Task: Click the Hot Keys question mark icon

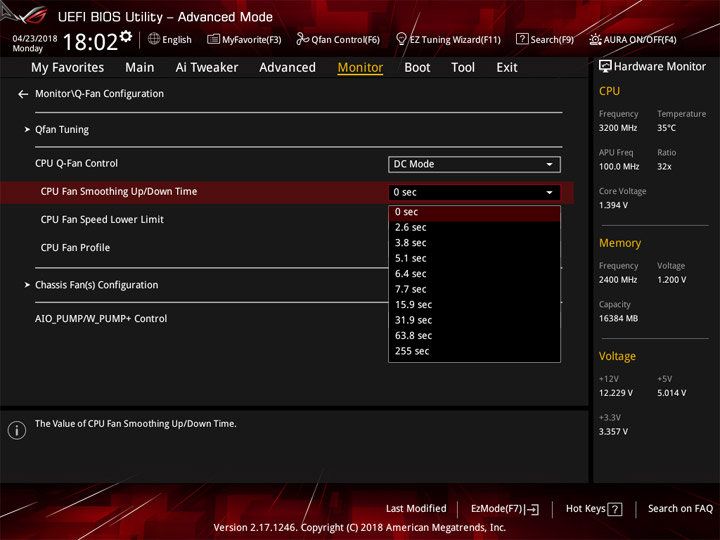Action: (x=614, y=509)
